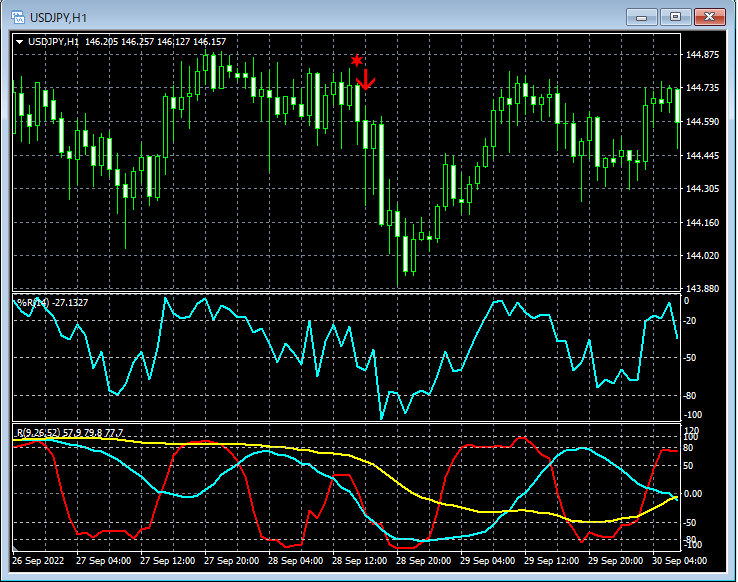
Task: Click the chart window icon in title bar
Action: (x=17, y=17)
